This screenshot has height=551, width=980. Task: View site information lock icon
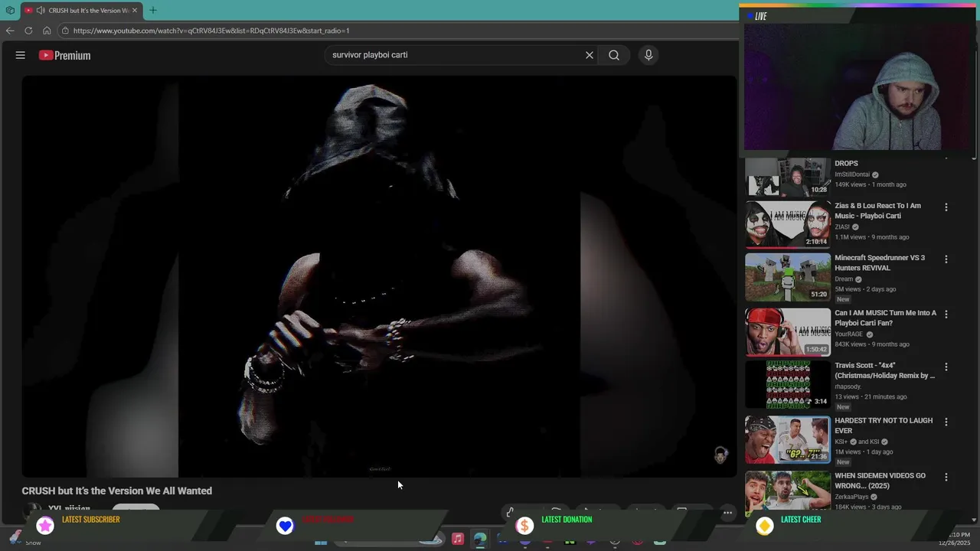66,31
